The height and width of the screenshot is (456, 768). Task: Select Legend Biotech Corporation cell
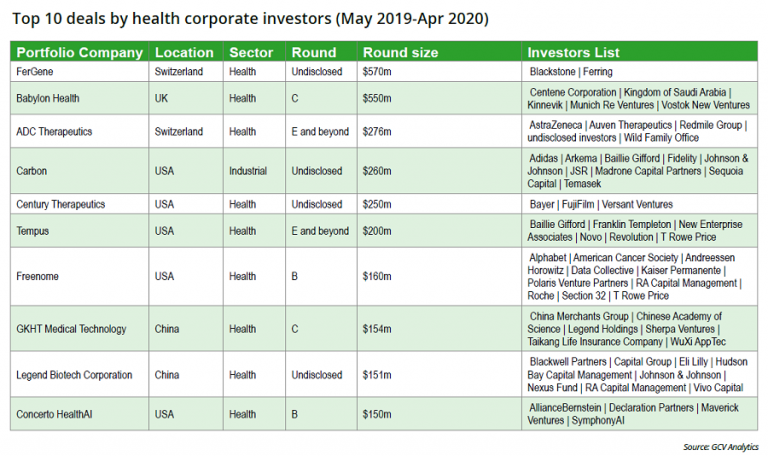pyautogui.click(x=75, y=375)
